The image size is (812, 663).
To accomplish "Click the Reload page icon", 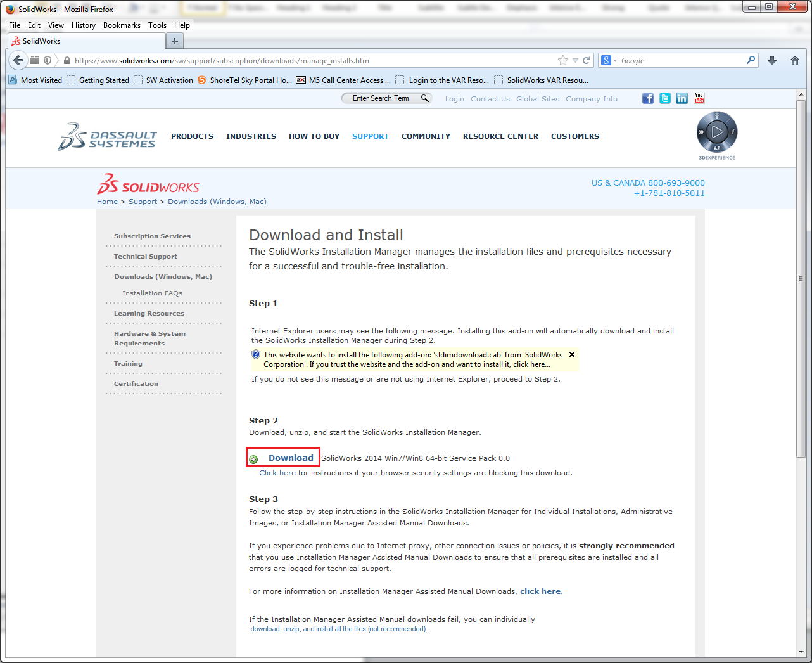I will pyautogui.click(x=587, y=60).
